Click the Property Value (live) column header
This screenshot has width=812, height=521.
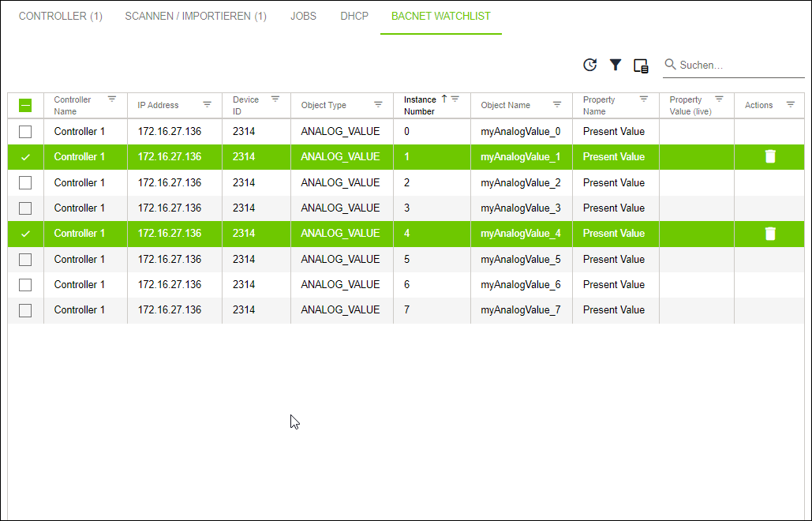point(690,105)
